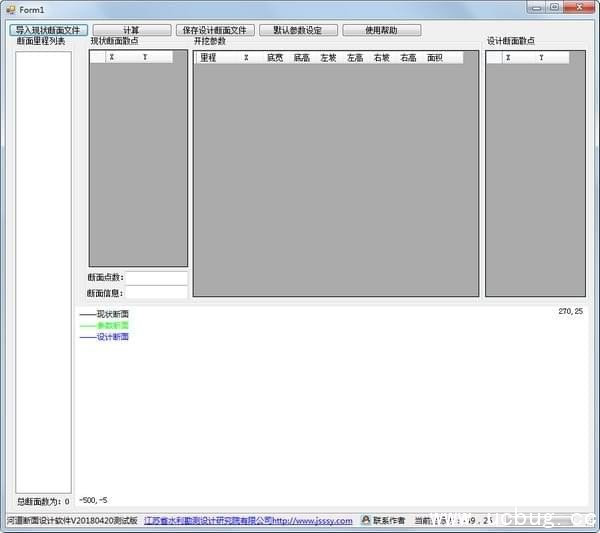Click inside the 断面点数 input field

[156, 277]
